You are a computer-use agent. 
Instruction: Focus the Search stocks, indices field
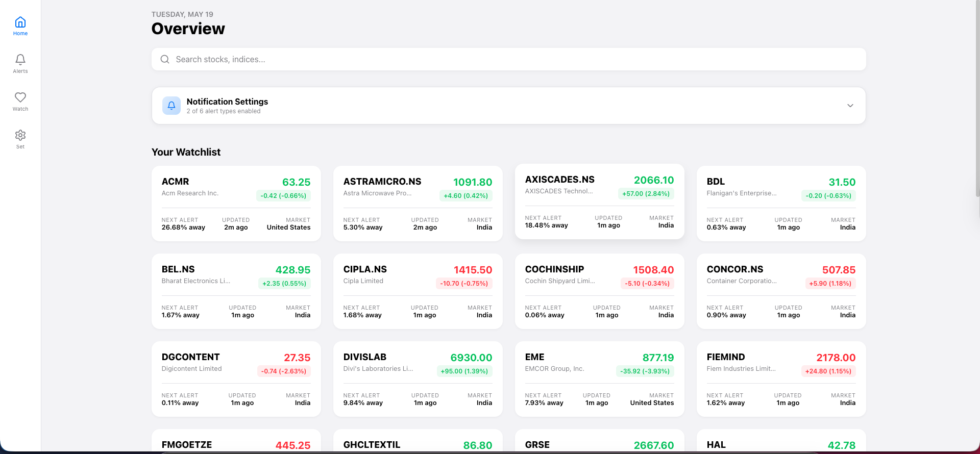click(508, 59)
